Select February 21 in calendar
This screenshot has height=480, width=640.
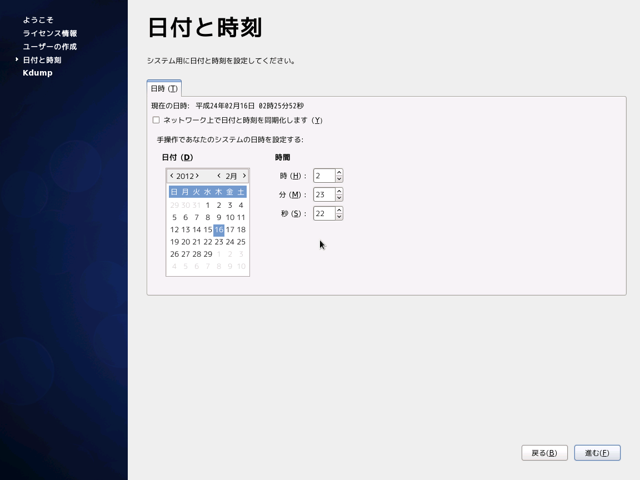[197, 242]
